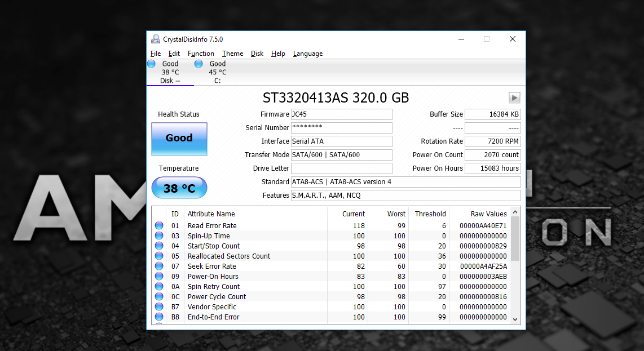The image size is (644, 351).
Task: Select the Start/Stop Count attribute name
Action: tap(214, 246)
